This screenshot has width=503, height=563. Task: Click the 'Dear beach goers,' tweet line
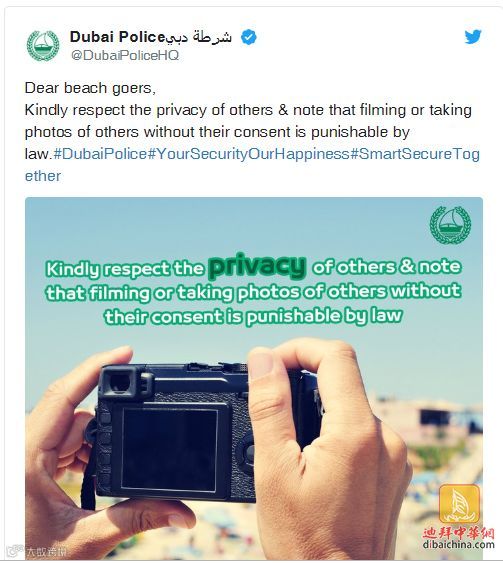(90, 88)
